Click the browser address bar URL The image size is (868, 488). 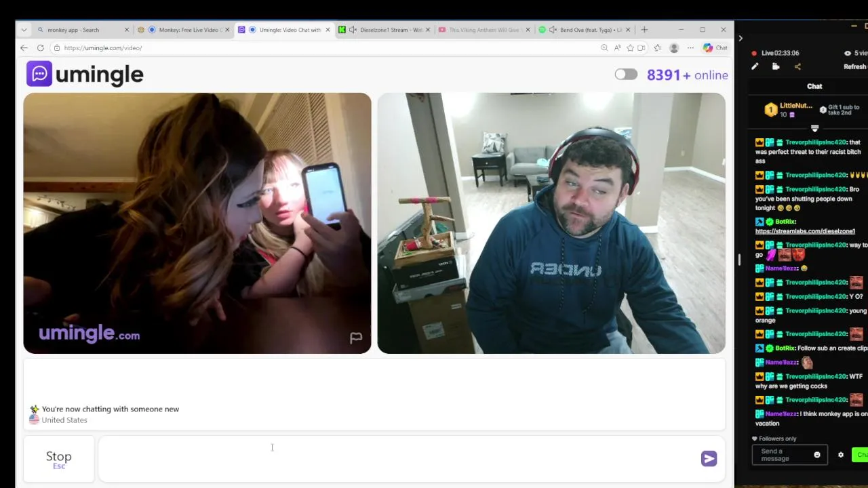point(103,48)
